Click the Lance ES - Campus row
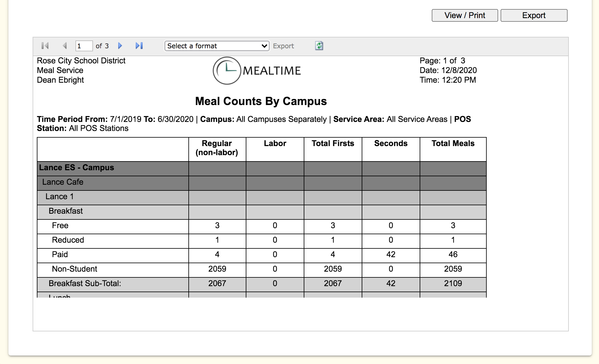Viewport: 599px width, 364px height. point(77,168)
